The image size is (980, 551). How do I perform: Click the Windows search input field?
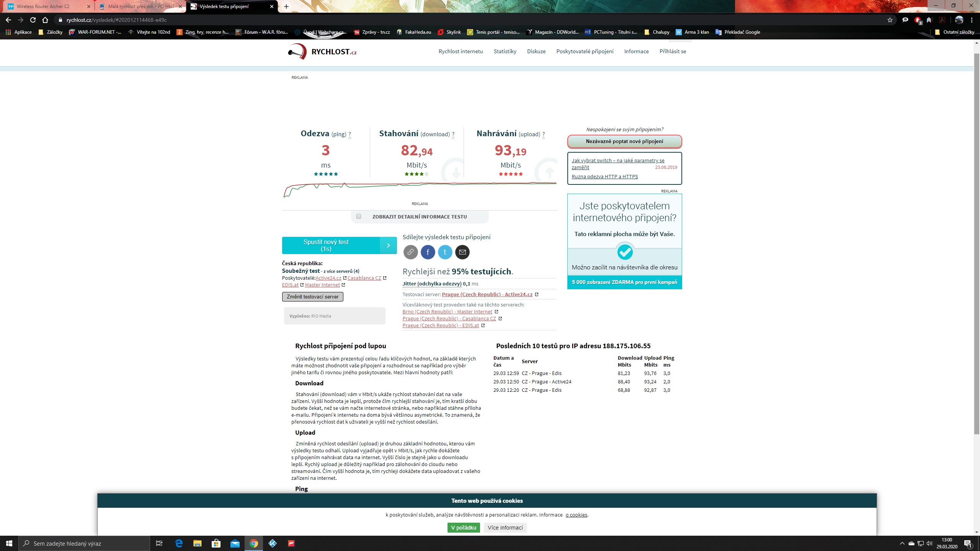[x=84, y=543]
